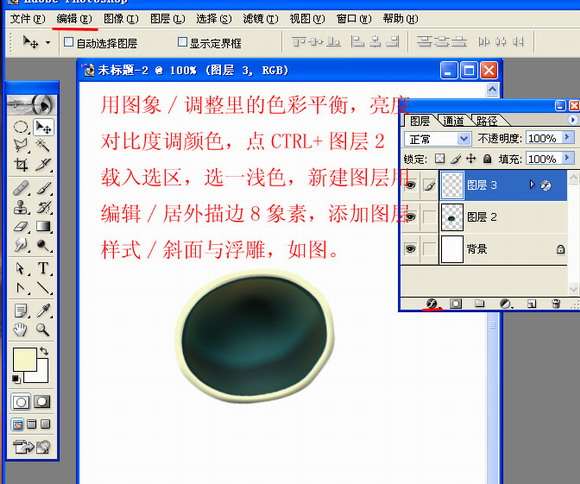Select the Zoom magnifier tool
The height and width of the screenshot is (484, 580).
point(43,329)
